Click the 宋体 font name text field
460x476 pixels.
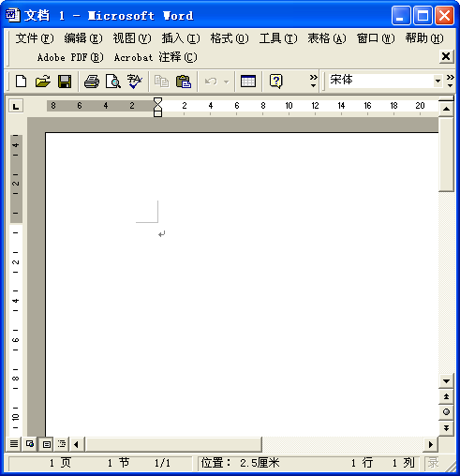(380, 81)
